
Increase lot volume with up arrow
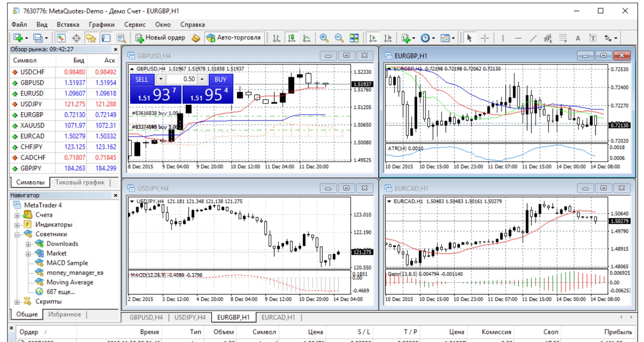click(x=202, y=79)
